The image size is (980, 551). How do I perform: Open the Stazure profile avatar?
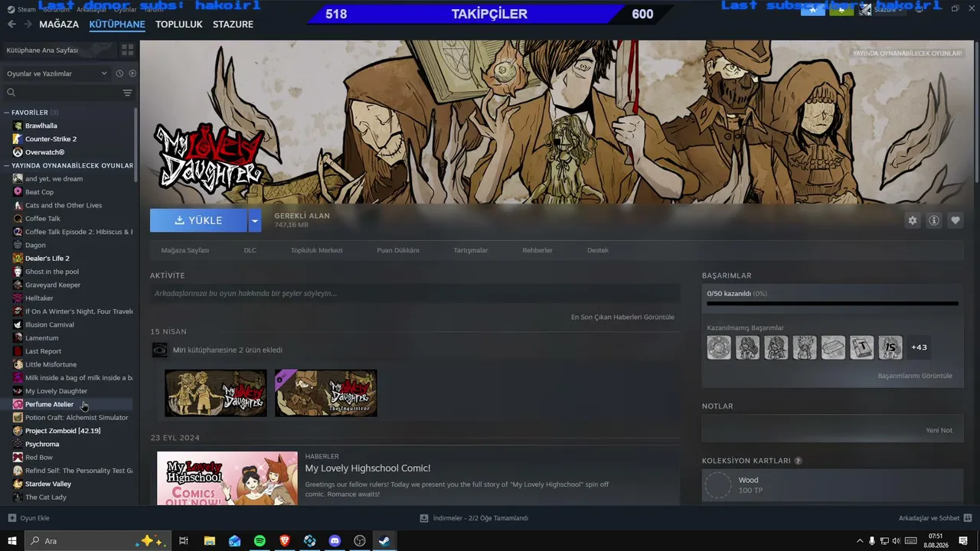(865, 9)
